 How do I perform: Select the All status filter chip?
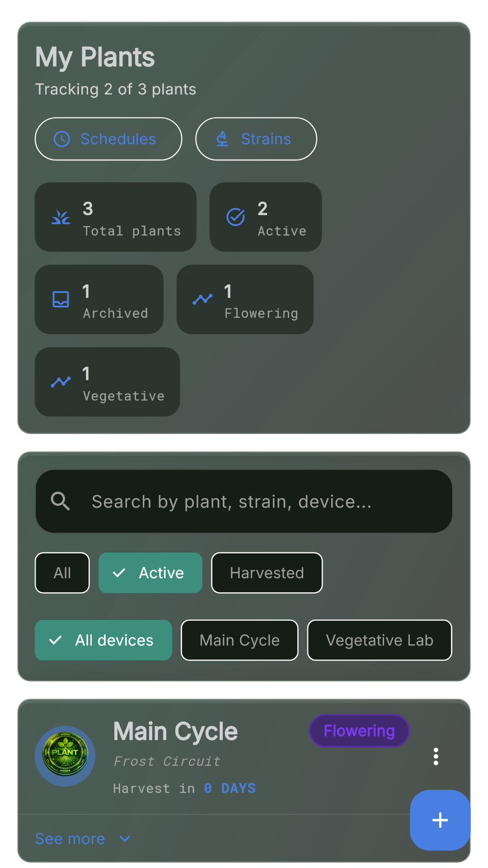click(62, 573)
